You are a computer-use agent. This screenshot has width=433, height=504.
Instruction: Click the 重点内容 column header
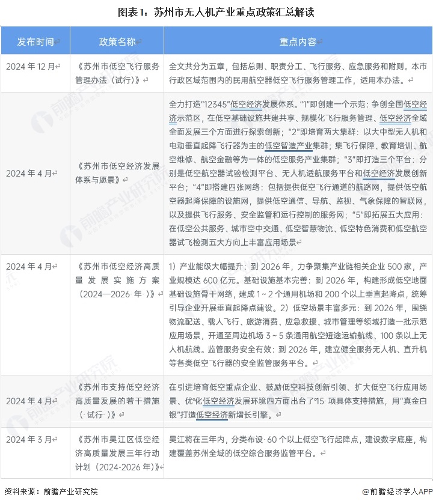pos(298,41)
